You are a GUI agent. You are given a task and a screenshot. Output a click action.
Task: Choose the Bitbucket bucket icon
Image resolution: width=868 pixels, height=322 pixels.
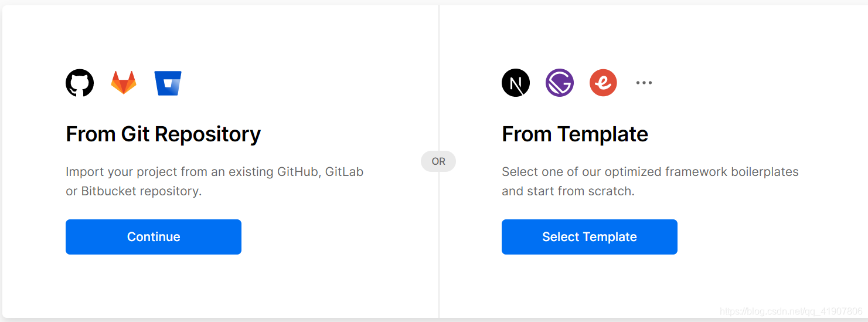coord(168,83)
